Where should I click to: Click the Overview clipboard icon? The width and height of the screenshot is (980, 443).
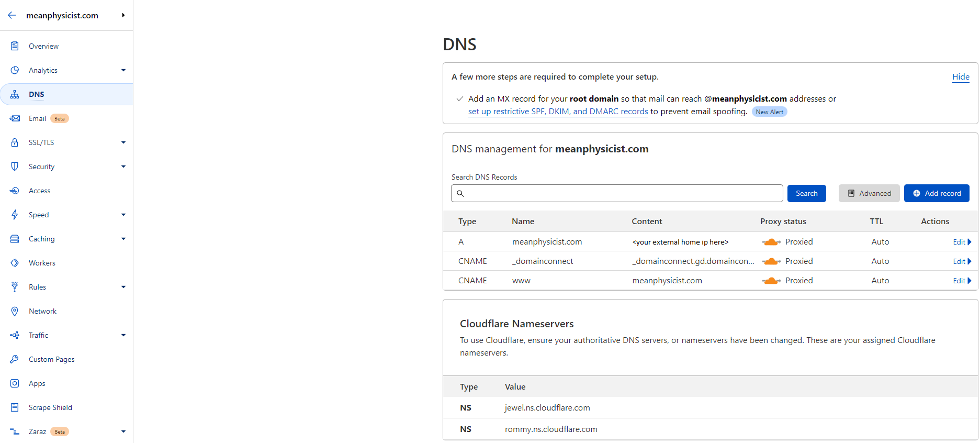[x=15, y=46]
